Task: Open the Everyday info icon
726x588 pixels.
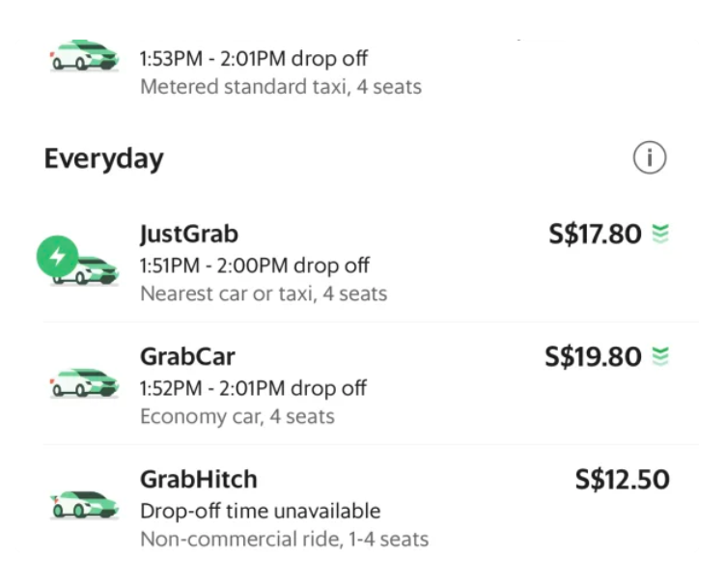Action: click(650, 157)
